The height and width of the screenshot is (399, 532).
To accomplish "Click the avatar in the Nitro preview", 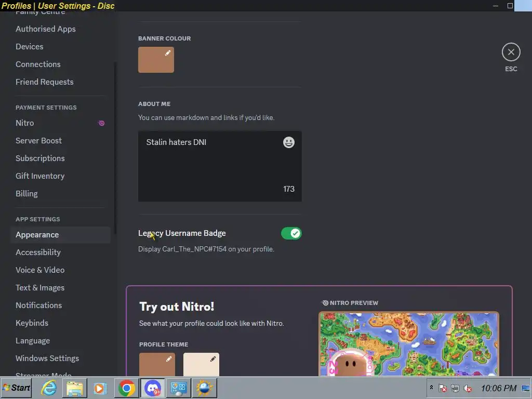I will (x=351, y=363).
